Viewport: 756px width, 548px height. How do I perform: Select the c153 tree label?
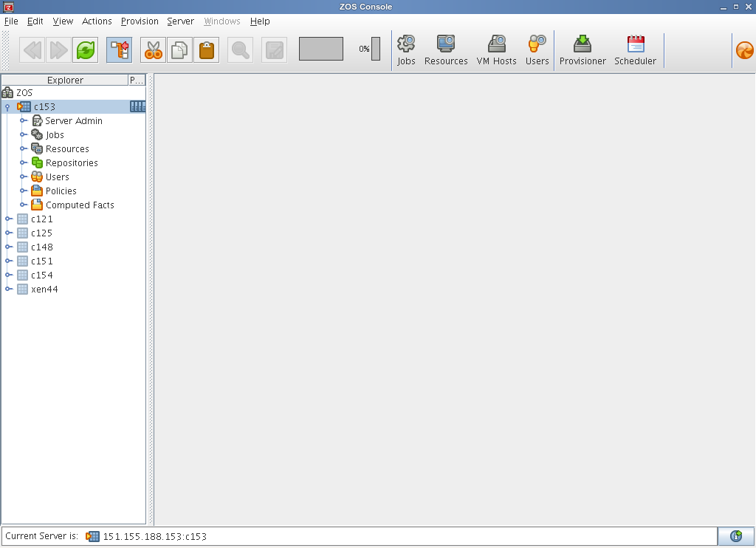click(44, 106)
